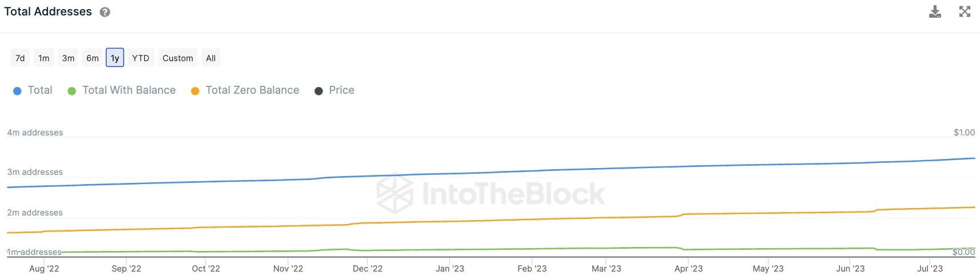Toggle the Price series legend
Viewport: 980px width, 279px height.
coord(334,90)
